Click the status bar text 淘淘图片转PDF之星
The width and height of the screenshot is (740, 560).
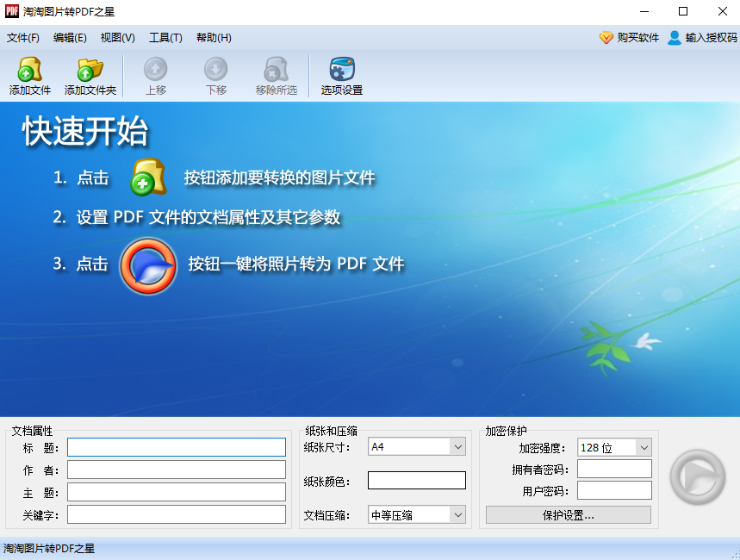(49, 549)
